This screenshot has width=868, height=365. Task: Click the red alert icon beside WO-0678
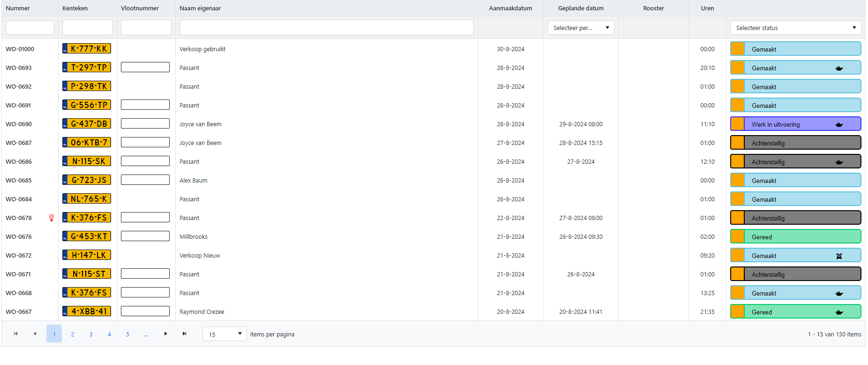pos(52,218)
